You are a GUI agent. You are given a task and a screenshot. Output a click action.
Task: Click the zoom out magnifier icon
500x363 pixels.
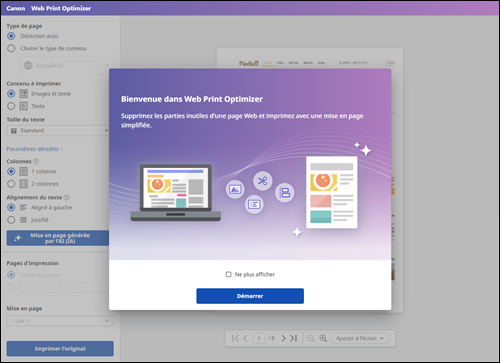coord(311,338)
